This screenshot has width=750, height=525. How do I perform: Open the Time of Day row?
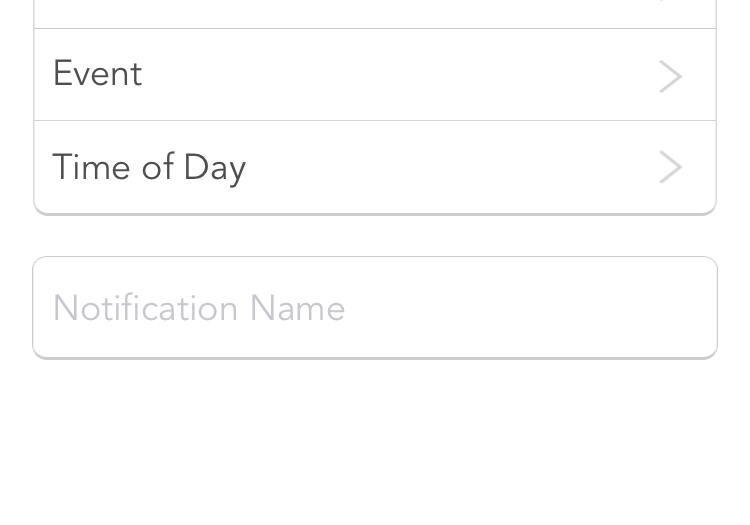(375, 167)
